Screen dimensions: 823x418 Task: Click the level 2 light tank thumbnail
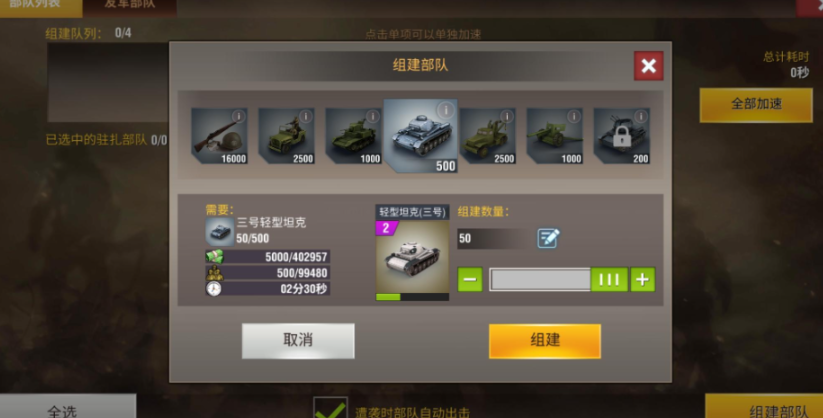(x=413, y=260)
